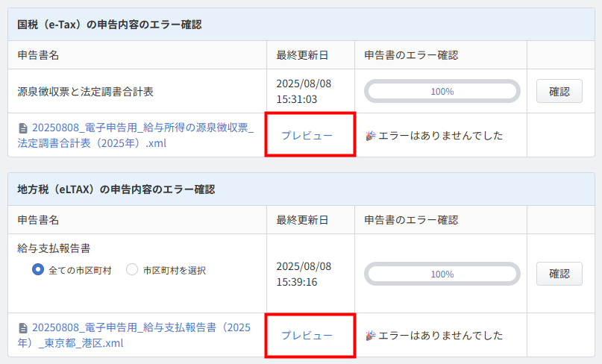This screenshot has height=364, width=602.
Task: Click 地方税（eLTAX）の申告内容のエラー確認 header
Action: point(116,189)
